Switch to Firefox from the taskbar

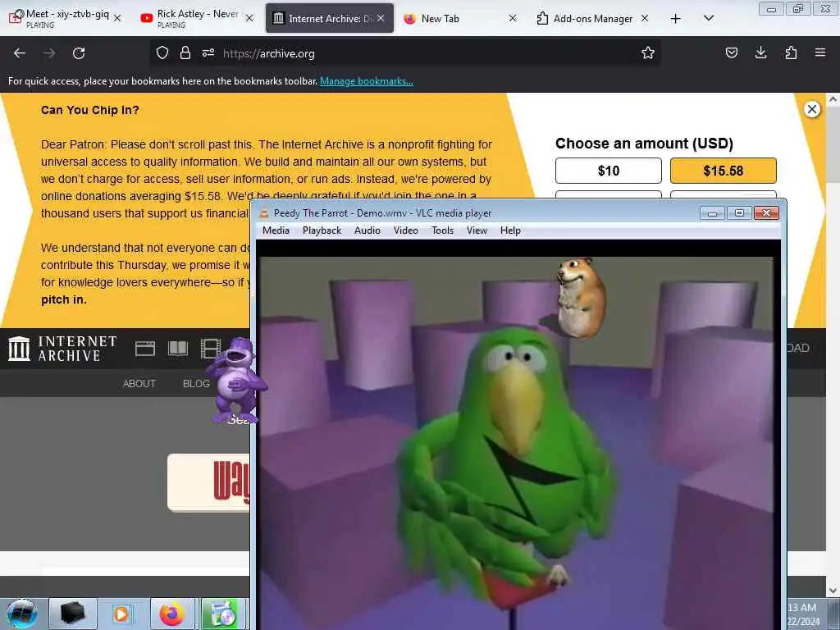(x=172, y=614)
